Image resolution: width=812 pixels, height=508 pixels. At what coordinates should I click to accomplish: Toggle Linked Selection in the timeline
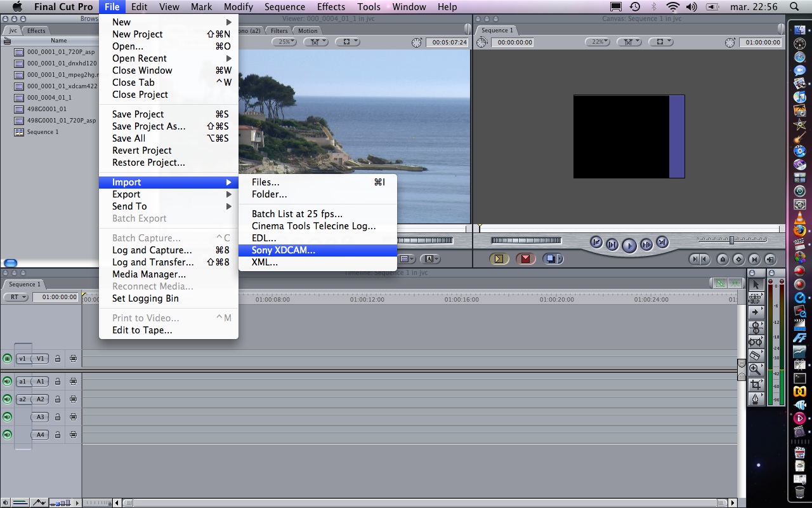(719, 284)
